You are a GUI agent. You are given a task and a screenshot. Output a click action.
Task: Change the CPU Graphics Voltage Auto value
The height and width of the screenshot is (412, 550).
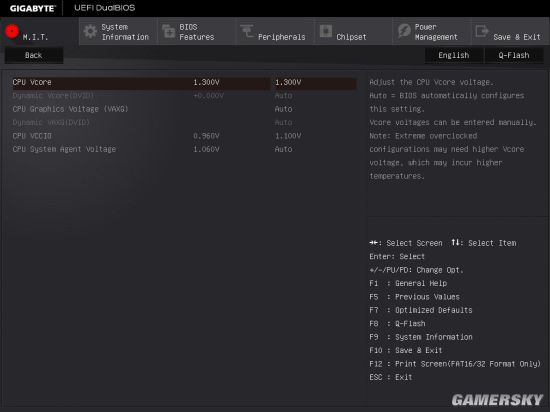click(x=283, y=109)
